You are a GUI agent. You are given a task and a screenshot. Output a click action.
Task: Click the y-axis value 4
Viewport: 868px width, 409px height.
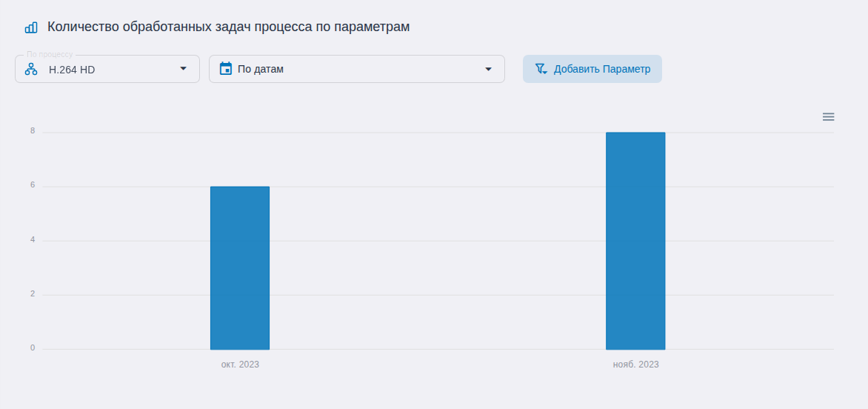(x=33, y=239)
